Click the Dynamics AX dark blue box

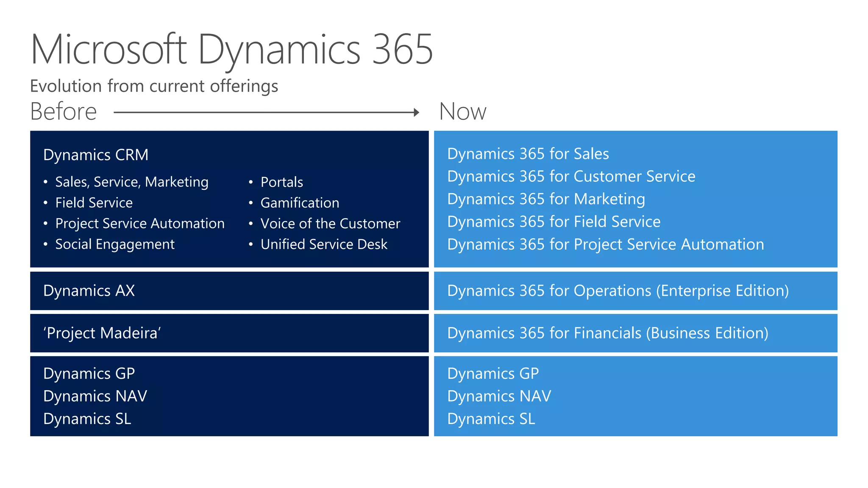[x=229, y=291]
